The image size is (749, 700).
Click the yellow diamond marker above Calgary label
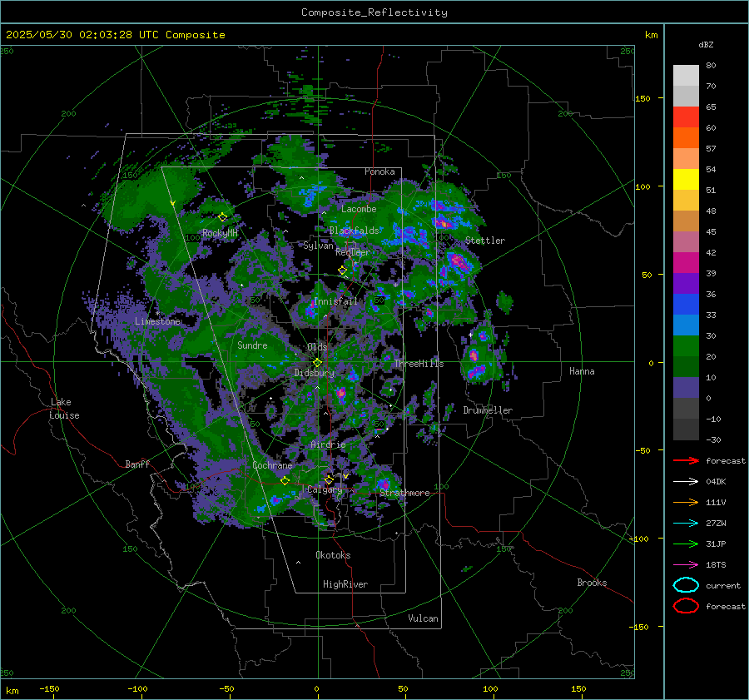click(x=329, y=479)
